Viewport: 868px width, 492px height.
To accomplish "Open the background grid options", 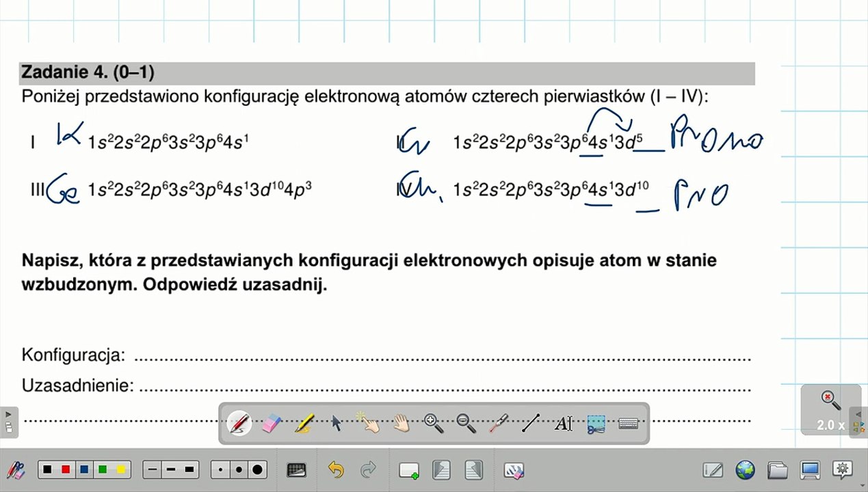I will (x=296, y=470).
